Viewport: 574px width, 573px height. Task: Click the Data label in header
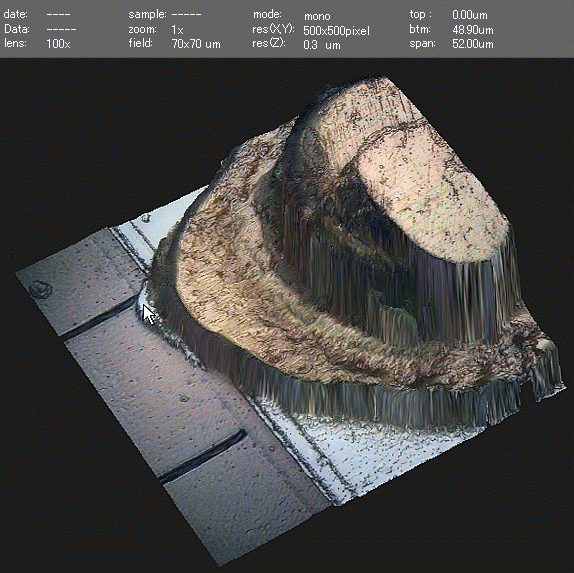click(17, 29)
